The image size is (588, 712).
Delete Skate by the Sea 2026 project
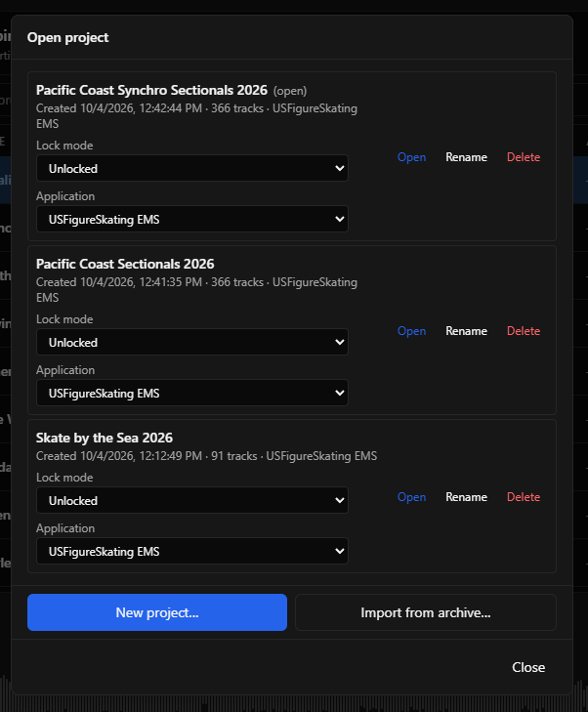(524, 497)
